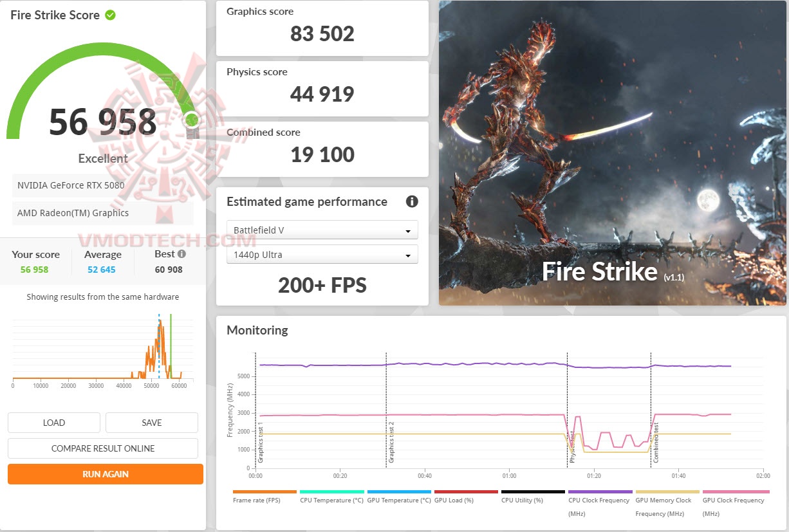Toggle GPU Memory Clock Frequency legend swatch
This screenshot has width=789, height=532.
[x=667, y=491]
